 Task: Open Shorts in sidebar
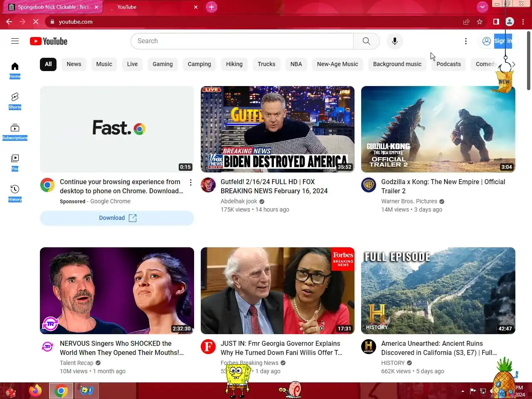pos(15,101)
